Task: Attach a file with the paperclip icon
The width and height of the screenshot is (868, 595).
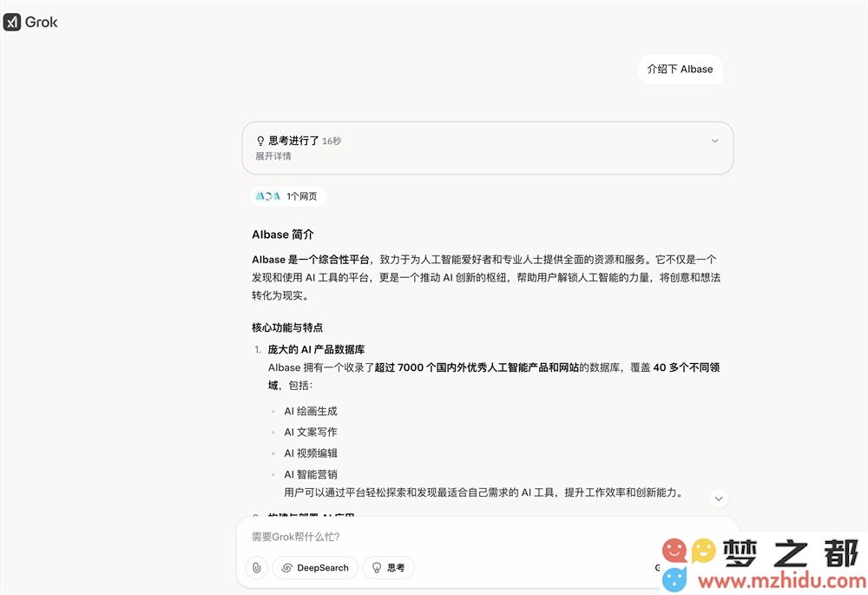Action: [256, 567]
